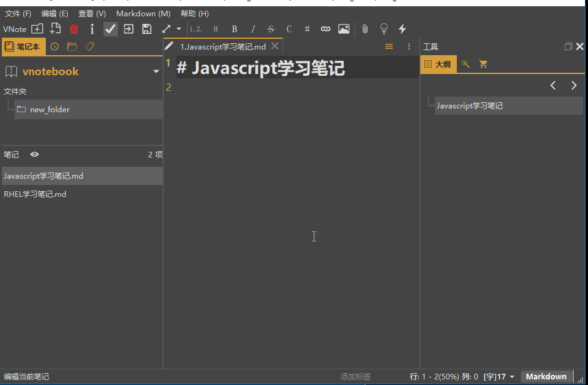Apply italic formatting
Viewport: 588px width, 385px height.
tap(252, 29)
